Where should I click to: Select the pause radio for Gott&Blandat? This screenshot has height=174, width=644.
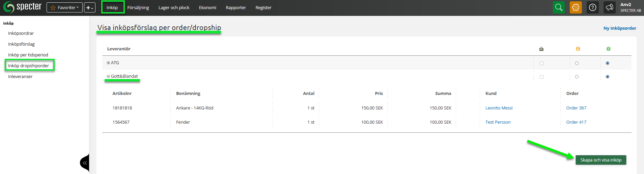point(577,77)
